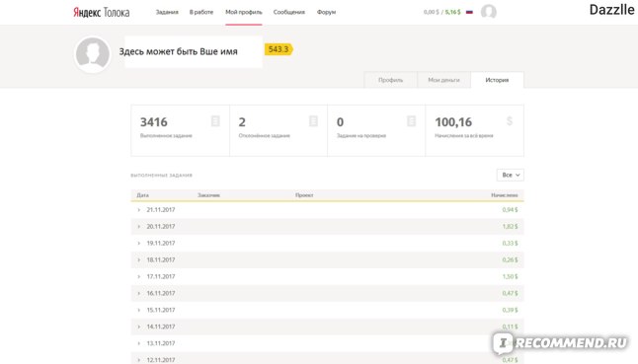The image size is (638, 364).
Task: Click the 0,47 $ amount for 16.11.2017
Action: (x=510, y=293)
